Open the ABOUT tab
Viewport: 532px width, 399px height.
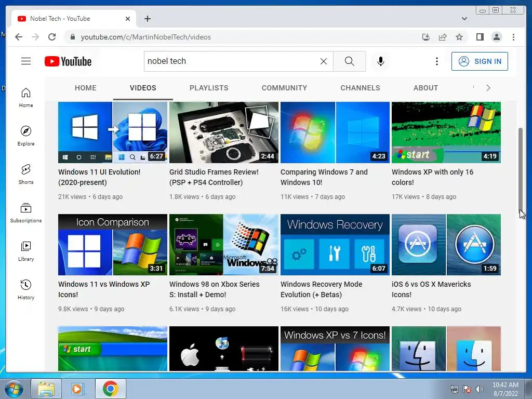click(x=425, y=88)
